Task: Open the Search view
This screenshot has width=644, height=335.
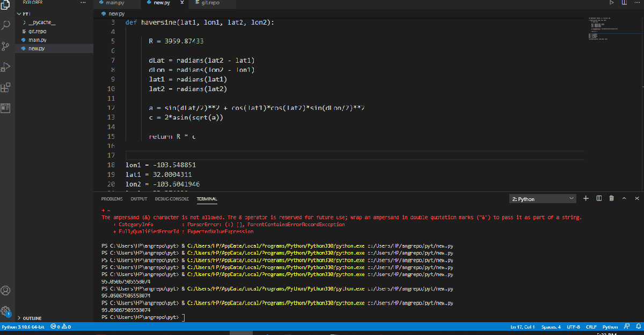Action: (x=6, y=25)
